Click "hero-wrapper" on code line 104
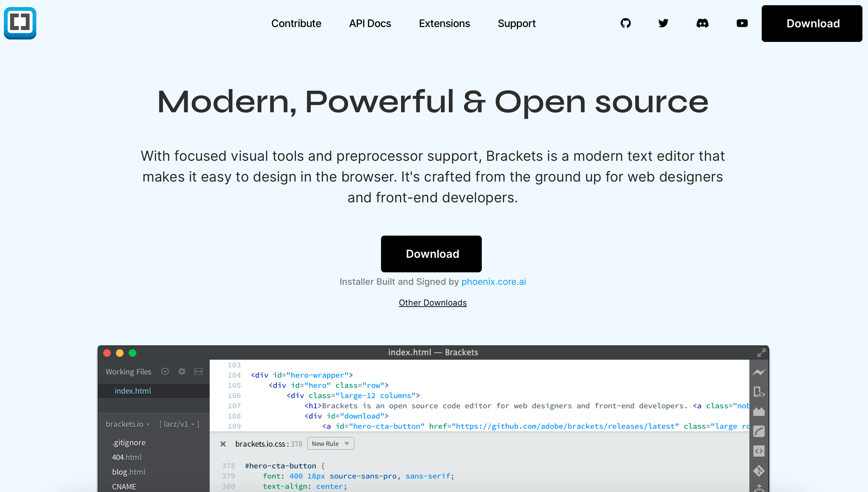 coord(317,375)
